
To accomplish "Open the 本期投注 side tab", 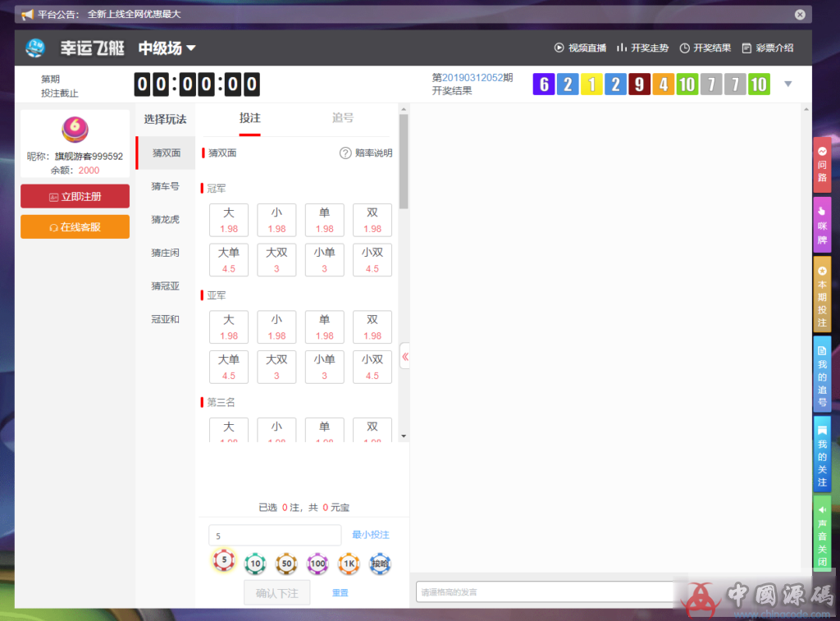I will (x=822, y=294).
